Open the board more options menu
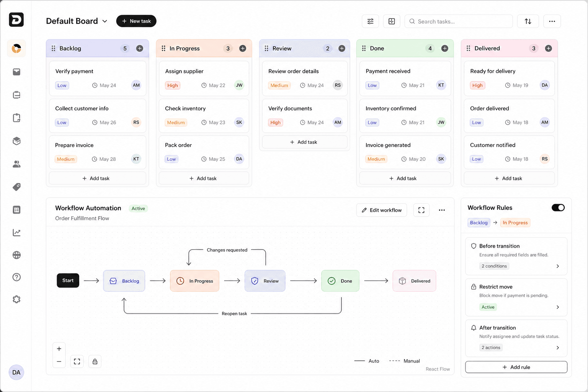The height and width of the screenshot is (392, 588). [x=552, y=21]
